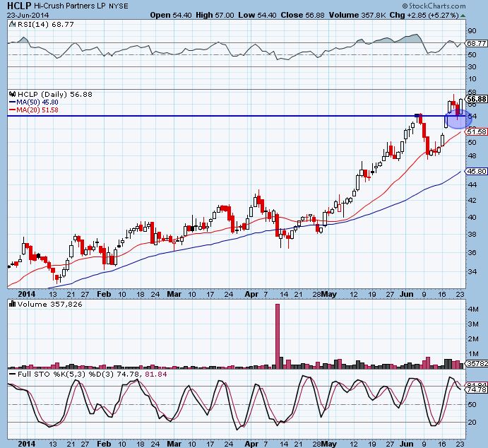Click the 56.88 last-price tag

tap(476, 99)
